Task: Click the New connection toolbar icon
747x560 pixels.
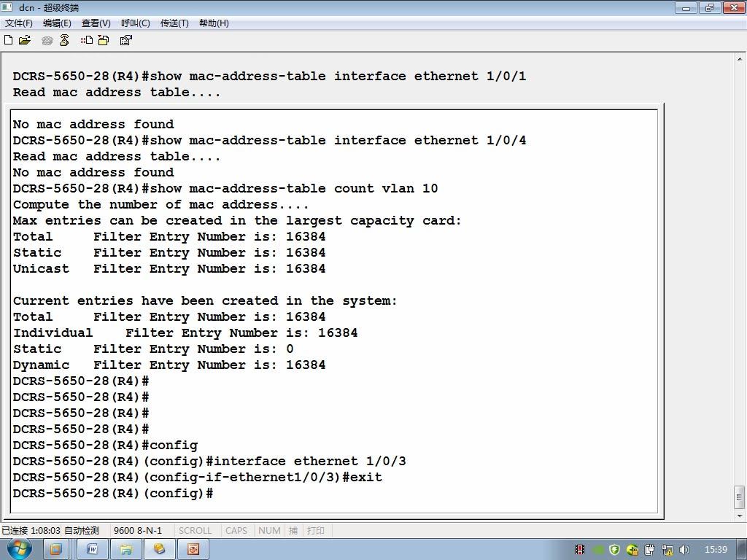Action: point(8,40)
